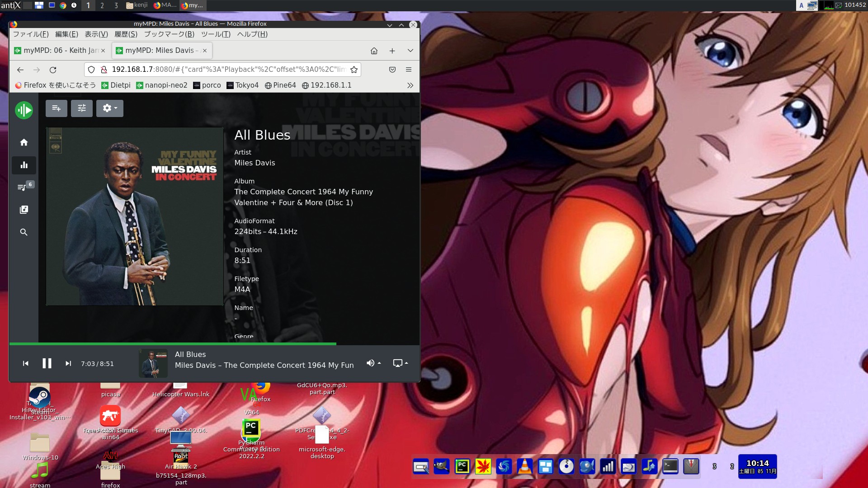Go to the previous track
Image resolution: width=868 pixels, height=488 pixels.
[26, 364]
